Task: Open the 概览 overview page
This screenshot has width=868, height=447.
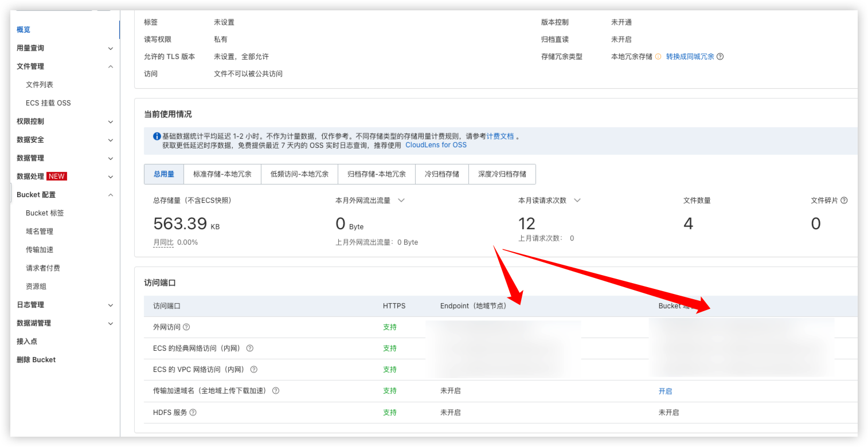Action: coord(24,30)
